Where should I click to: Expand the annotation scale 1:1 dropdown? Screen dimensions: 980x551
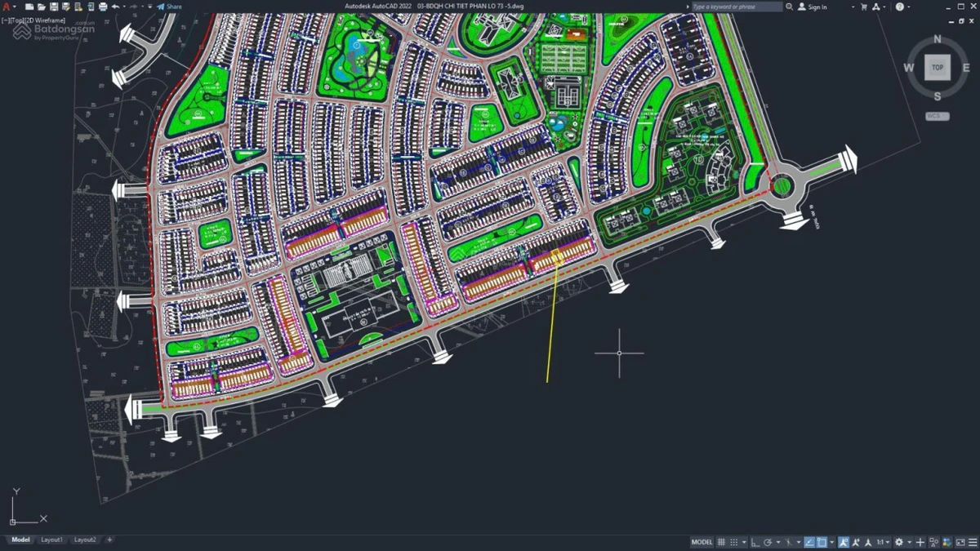coord(883,542)
